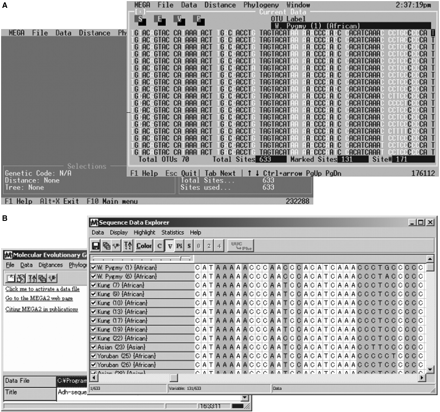
Task: Open Display menu in Sequence Data Explorer
Action: (x=119, y=232)
